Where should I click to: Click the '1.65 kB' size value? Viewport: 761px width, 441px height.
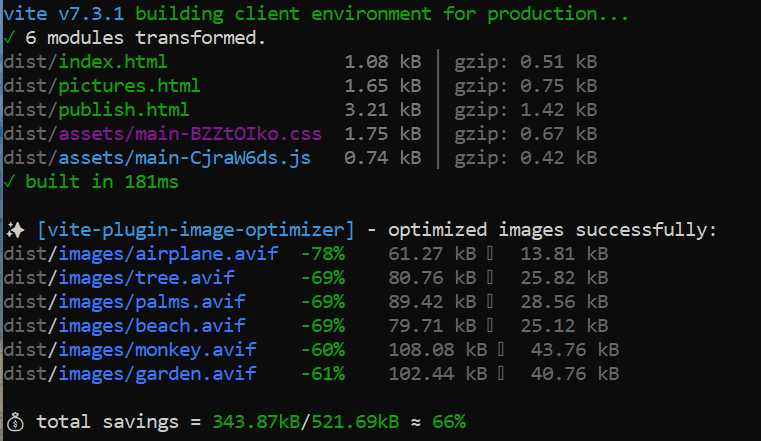(382, 86)
